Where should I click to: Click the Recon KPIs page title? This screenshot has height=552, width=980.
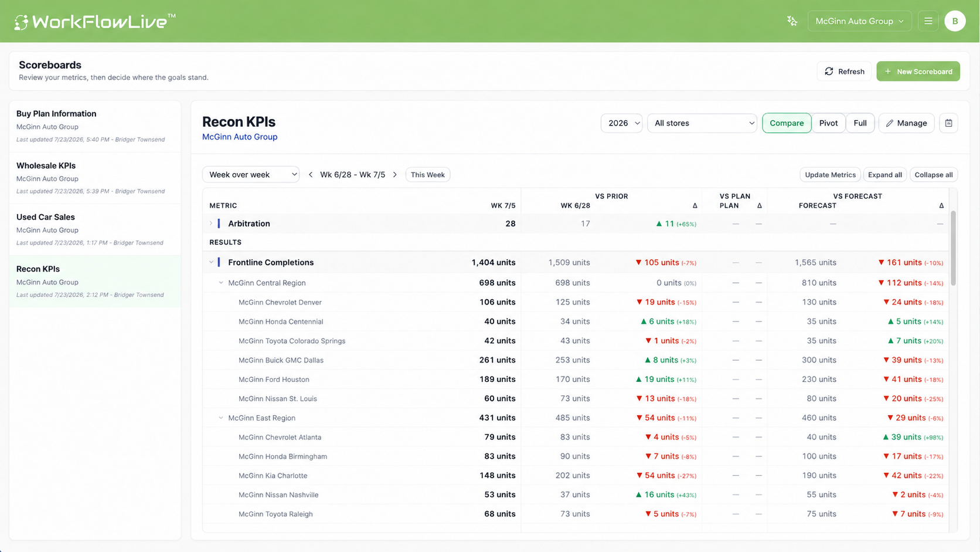coord(239,122)
